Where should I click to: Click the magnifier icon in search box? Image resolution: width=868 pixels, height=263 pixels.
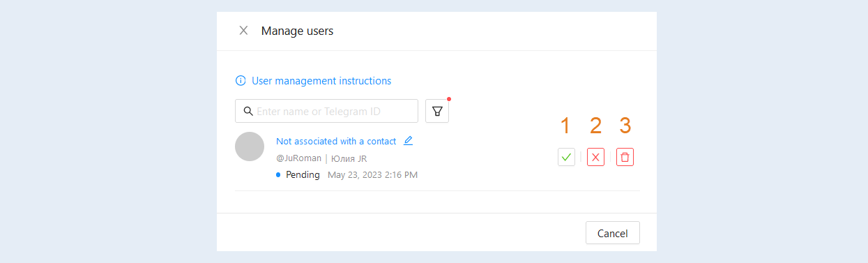(248, 111)
